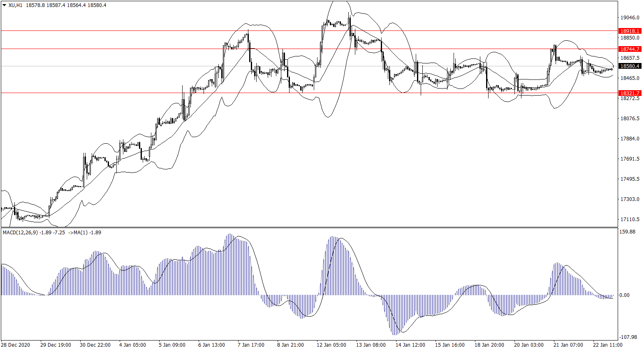Click the red 18744.7 price label

[x=630, y=49]
